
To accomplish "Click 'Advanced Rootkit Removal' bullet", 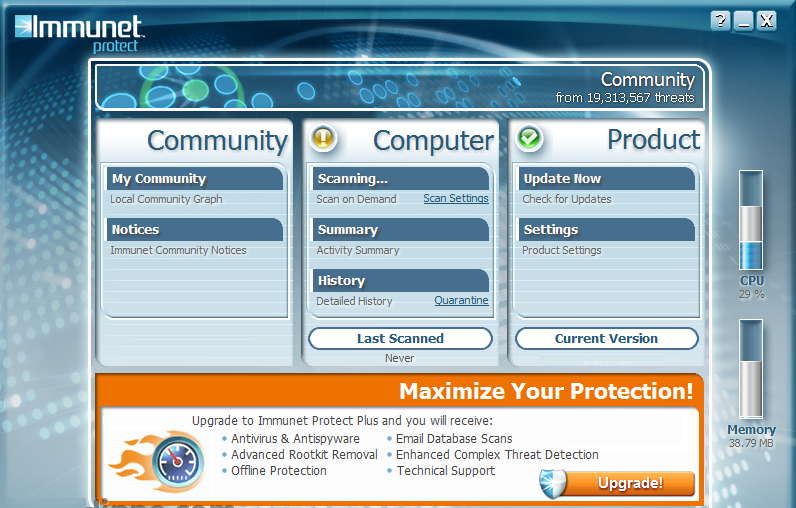I will pyautogui.click(x=305, y=455).
